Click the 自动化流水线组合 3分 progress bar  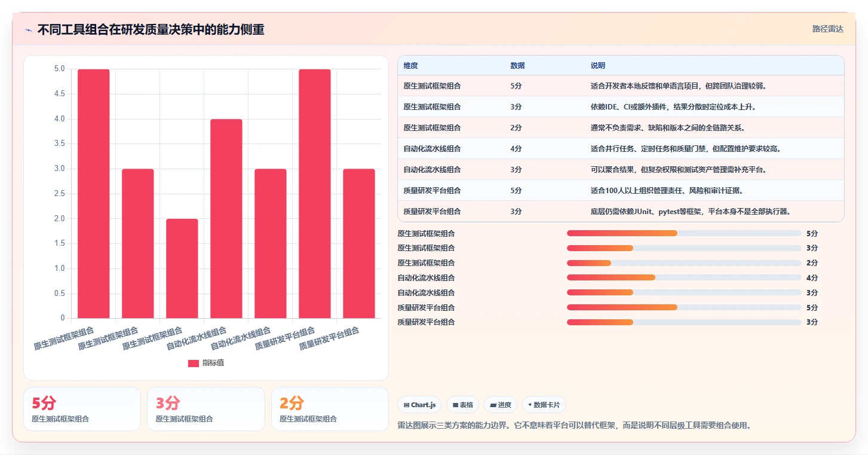pos(684,292)
